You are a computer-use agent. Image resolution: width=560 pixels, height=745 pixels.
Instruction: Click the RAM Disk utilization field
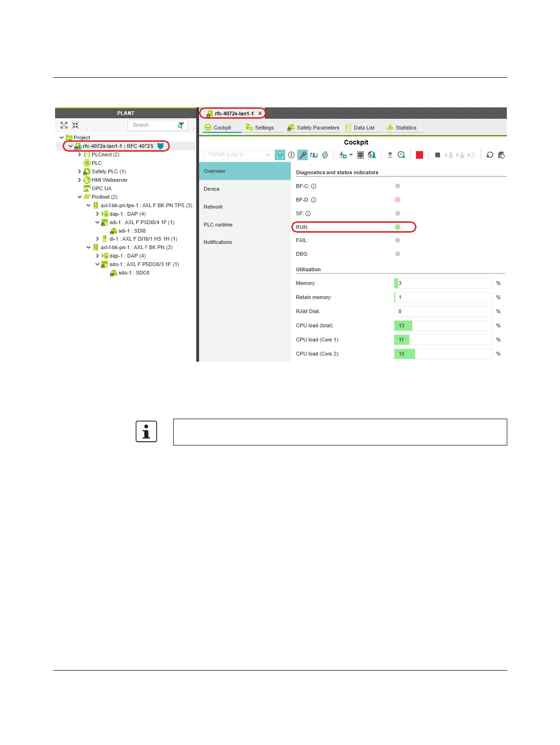(x=443, y=311)
